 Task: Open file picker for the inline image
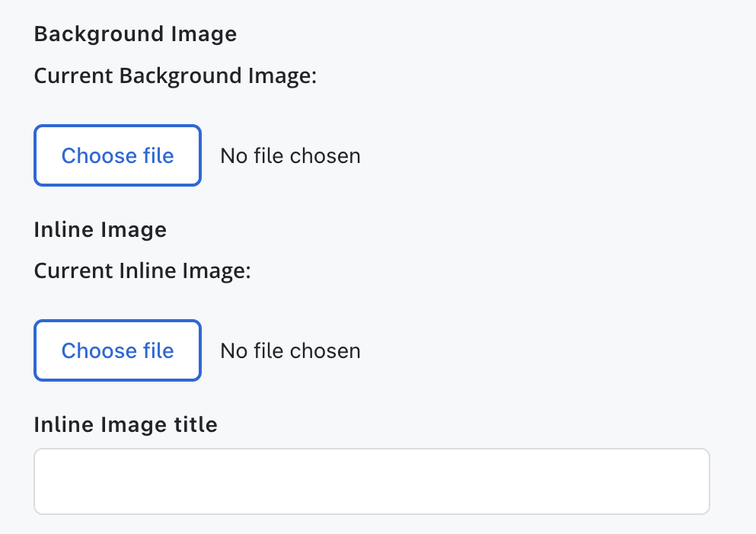pyautogui.click(x=117, y=350)
